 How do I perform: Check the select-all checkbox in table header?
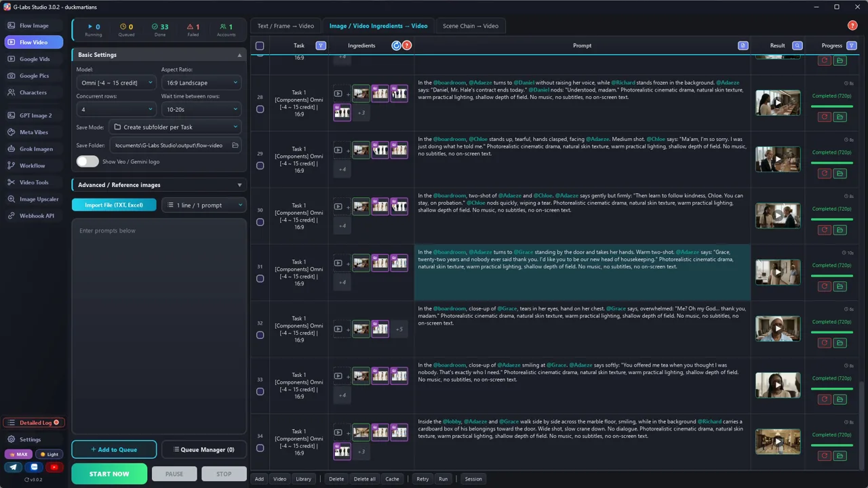coord(260,45)
